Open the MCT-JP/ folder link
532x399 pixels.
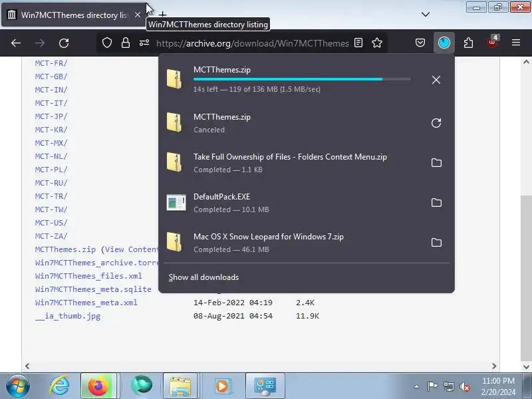click(x=51, y=116)
